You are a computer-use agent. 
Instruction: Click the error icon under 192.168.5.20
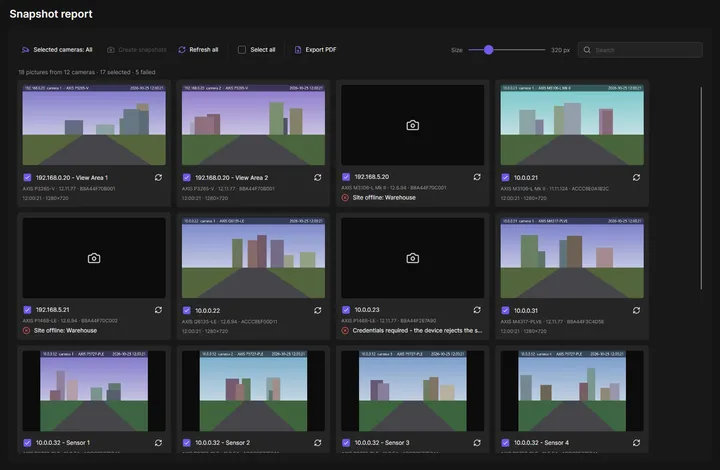(x=345, y=197)
